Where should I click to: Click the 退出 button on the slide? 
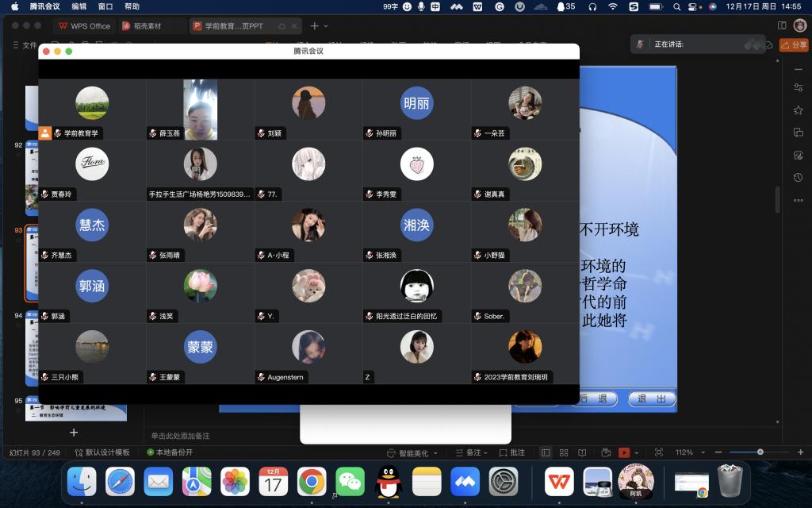[651, 398]
